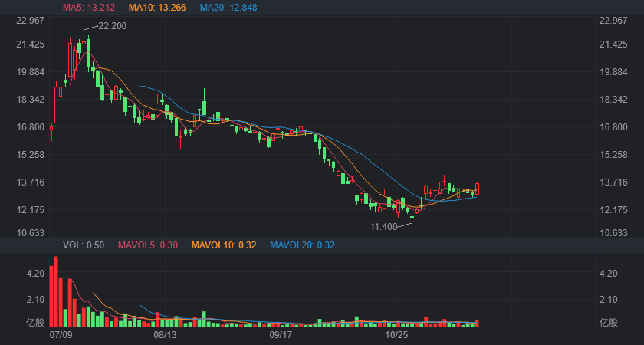Click the 16.800 label on right axis
This screenshot has height=345, width=644.
[613, 127]
